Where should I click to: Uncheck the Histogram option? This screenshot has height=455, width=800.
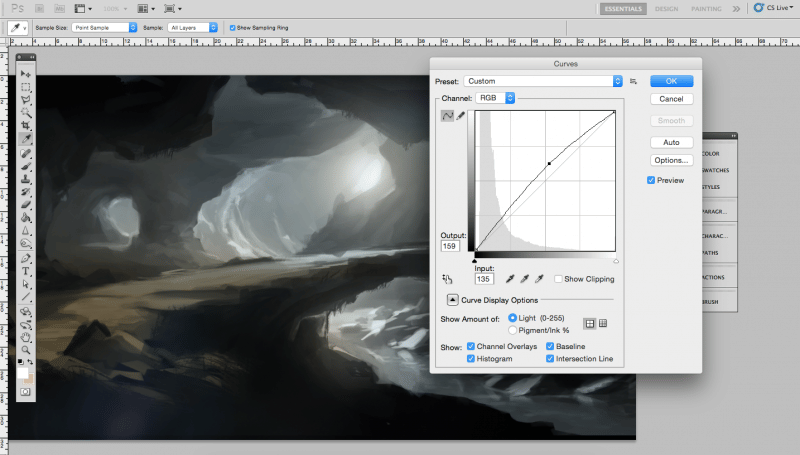pyautogui.click(x=471, y=358)
